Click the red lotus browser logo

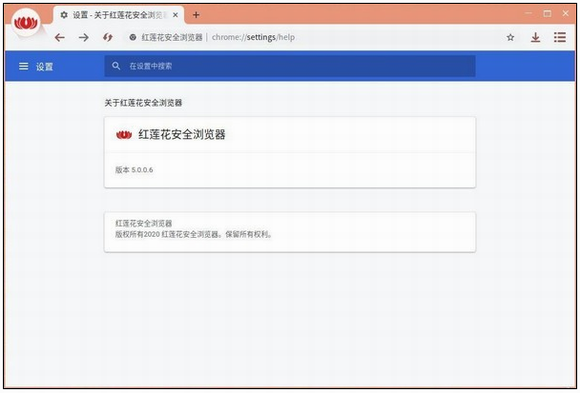(26, 23)
